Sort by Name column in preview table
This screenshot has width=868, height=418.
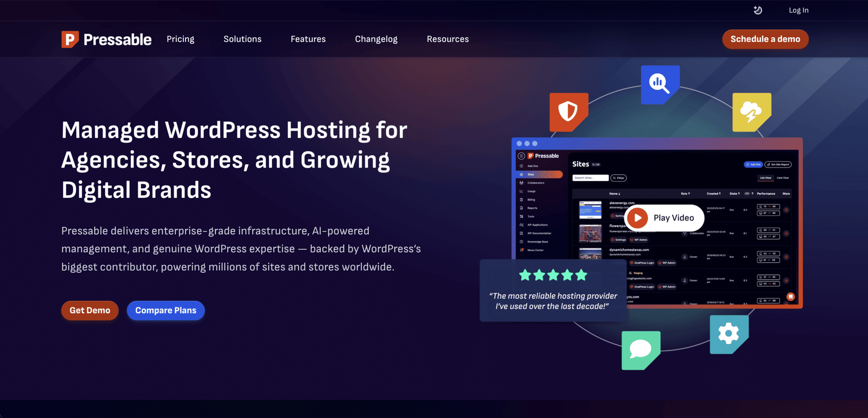tap(615, 194)
